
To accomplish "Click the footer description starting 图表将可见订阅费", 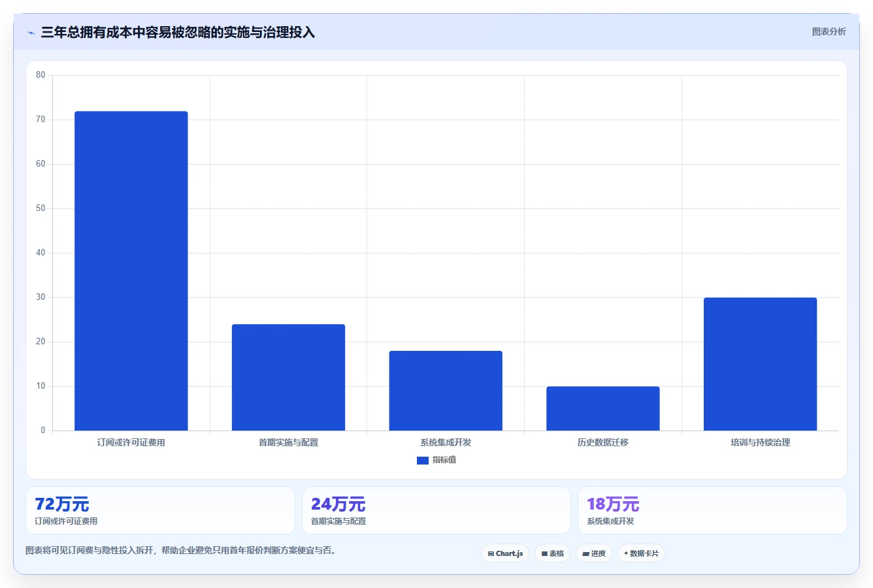I will [x=181, y=550].
